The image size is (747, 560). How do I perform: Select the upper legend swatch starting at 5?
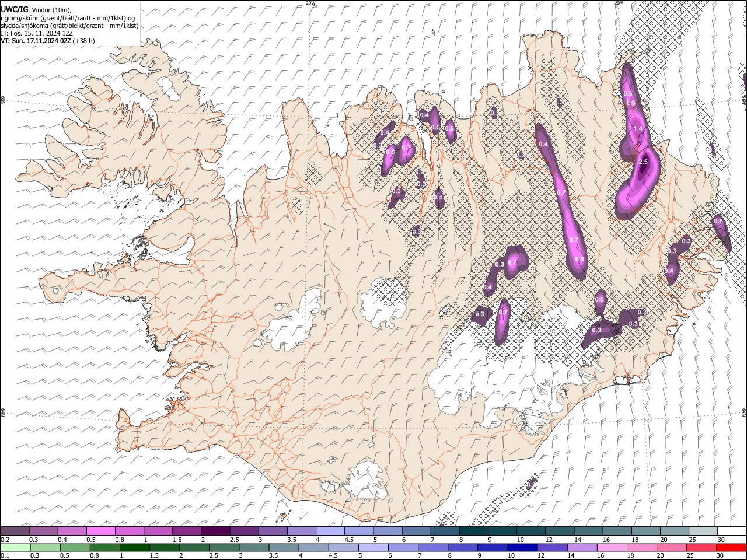point(387,531)
